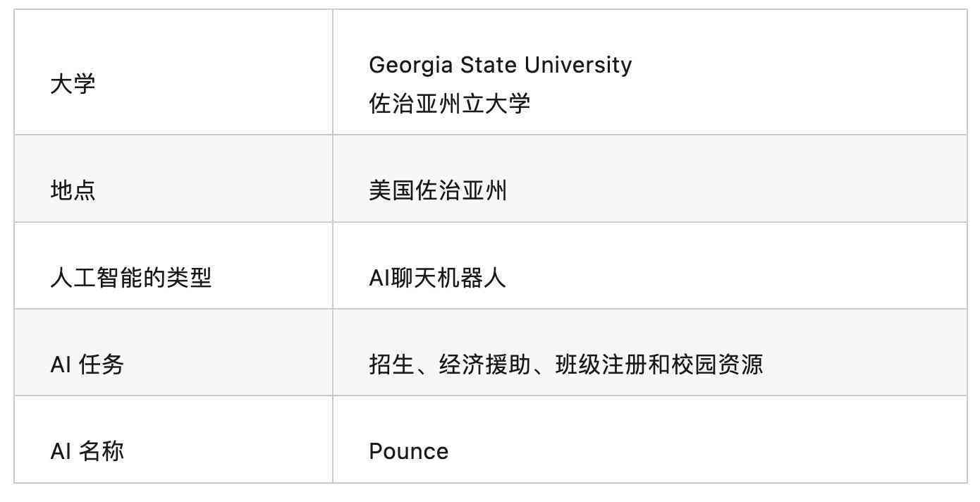Click the 名称 characters in the last row label
The height and width of the screenshot is (502, 980).
(102, 451)
